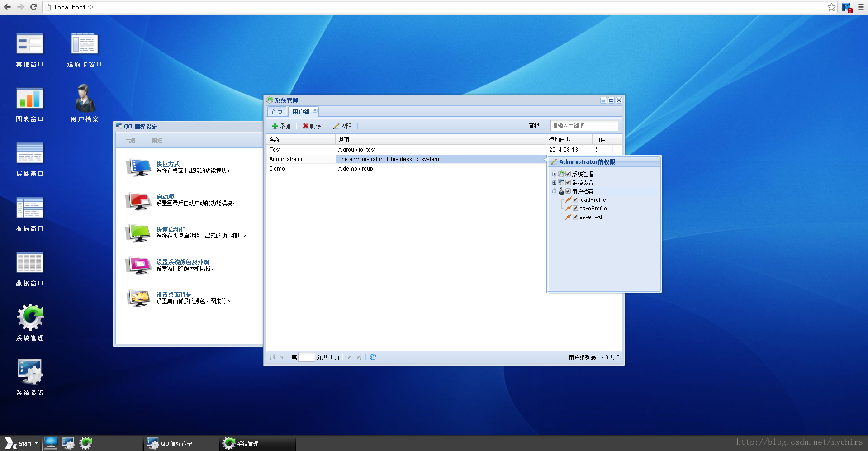Screen dimensions: 868x451
Task: Click the Start button in taskbar
Action: (x=21, y=443)
